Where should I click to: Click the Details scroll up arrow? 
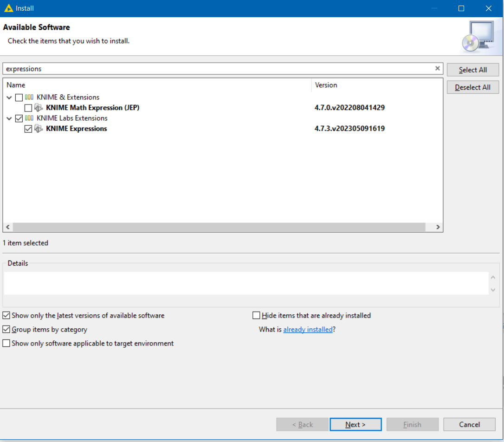pyautogui.click(x=493, y=277)
